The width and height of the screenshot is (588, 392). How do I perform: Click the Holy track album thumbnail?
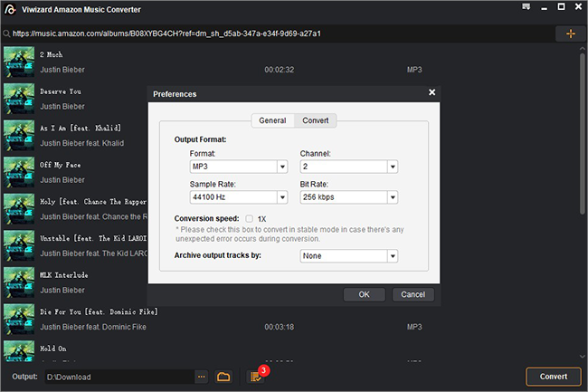click(19, 209)
